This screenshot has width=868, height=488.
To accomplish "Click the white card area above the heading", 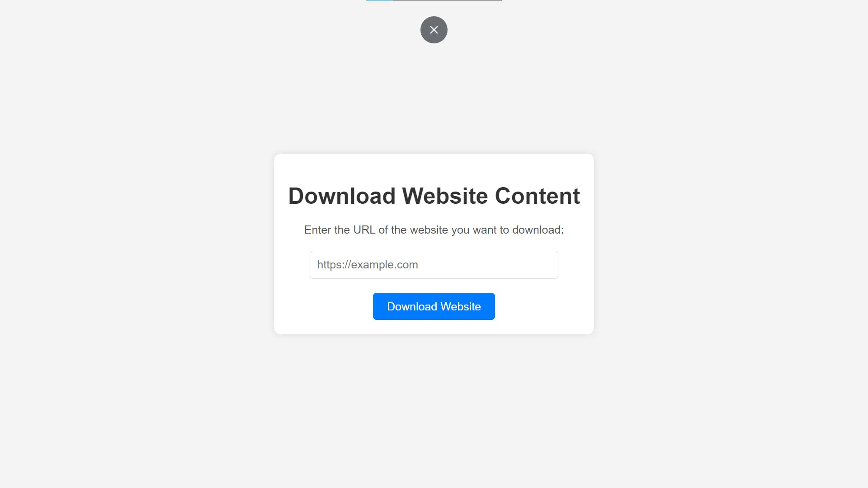I will click(434, 168).
